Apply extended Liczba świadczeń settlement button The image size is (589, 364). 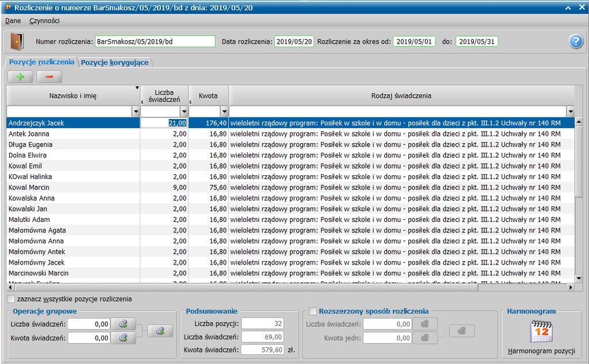[425, 324]
